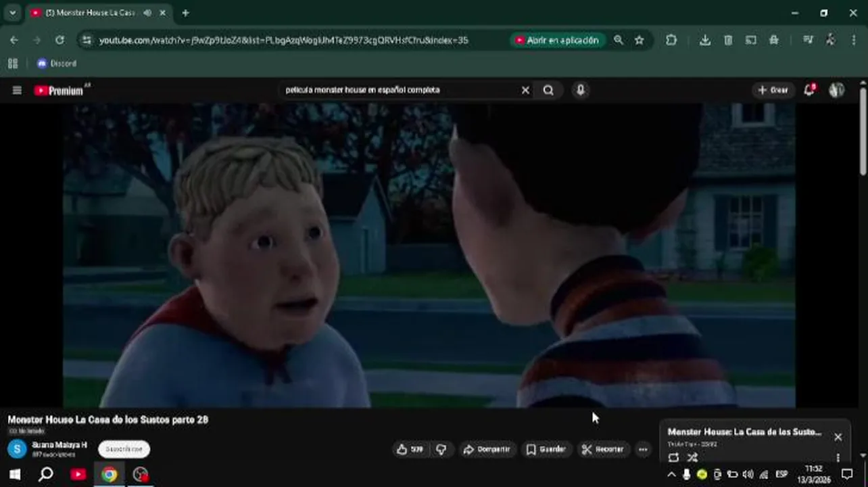
Task: Click the trash can extension icon
Action: click(x=728, y=41)
